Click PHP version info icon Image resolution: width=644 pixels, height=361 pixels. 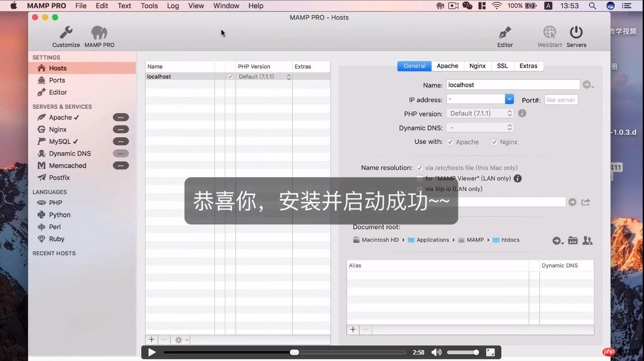click(522, 113)
